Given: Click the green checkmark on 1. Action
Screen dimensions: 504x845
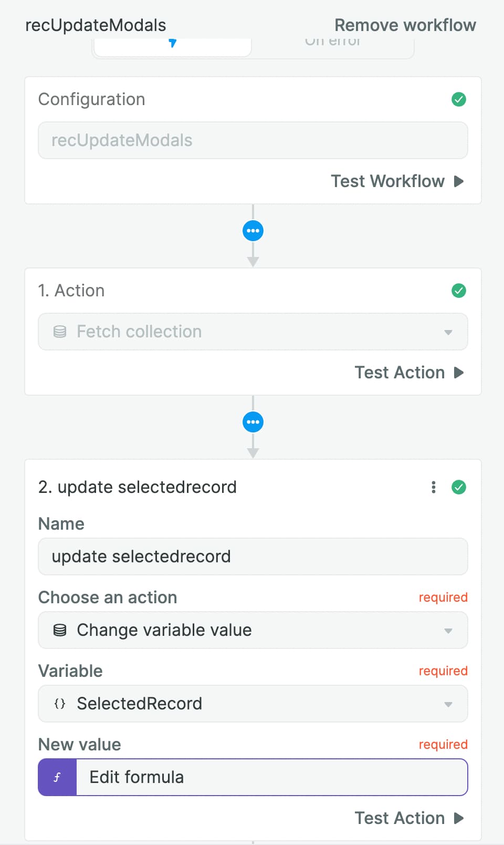Looking at the screenshot, I should tap(459, 291).
